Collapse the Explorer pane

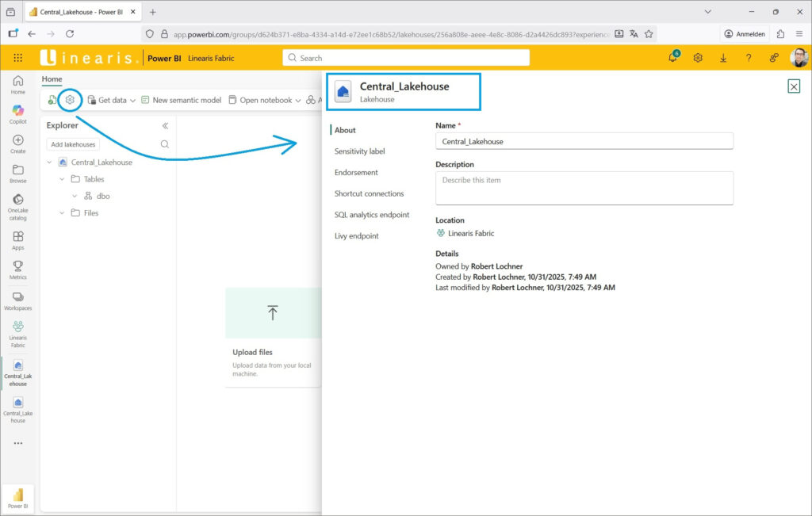point(165,125)
